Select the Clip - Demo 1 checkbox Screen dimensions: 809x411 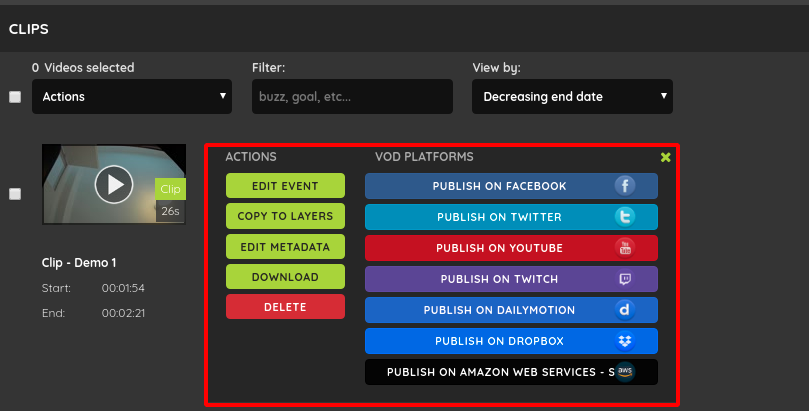click(x=15, y=194)
